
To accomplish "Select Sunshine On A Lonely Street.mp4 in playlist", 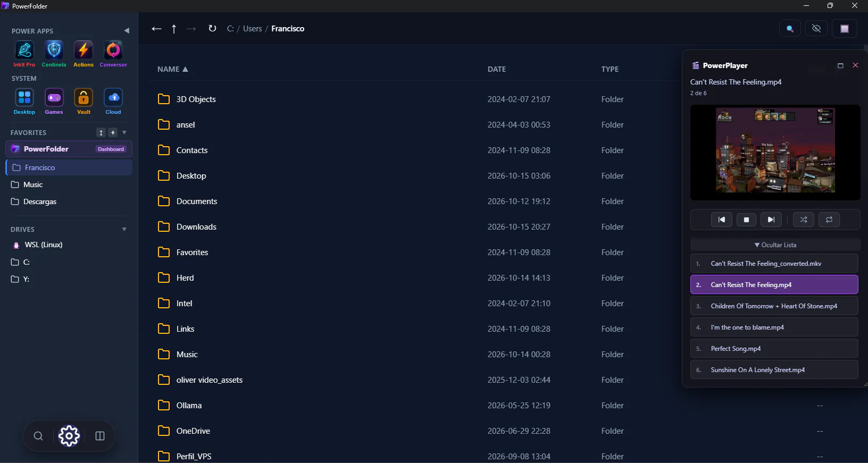I will click(x=774, y=370).
